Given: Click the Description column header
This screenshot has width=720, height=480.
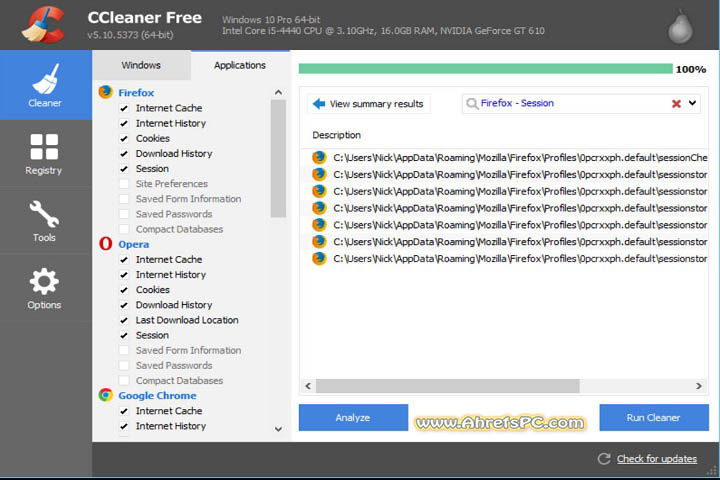Looking at the screenshot, I should pyautogui.click(x=337, y=135).
